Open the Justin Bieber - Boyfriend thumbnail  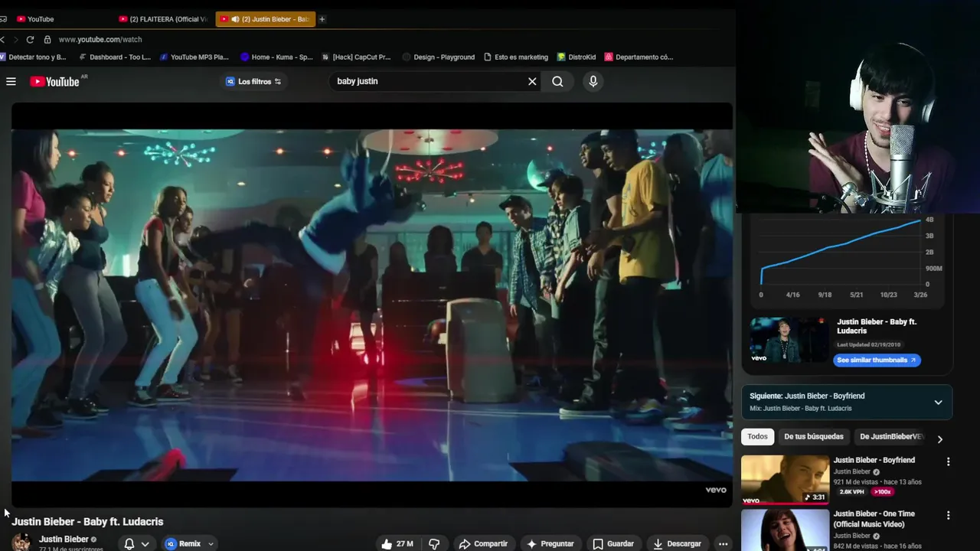coord(785,480)
